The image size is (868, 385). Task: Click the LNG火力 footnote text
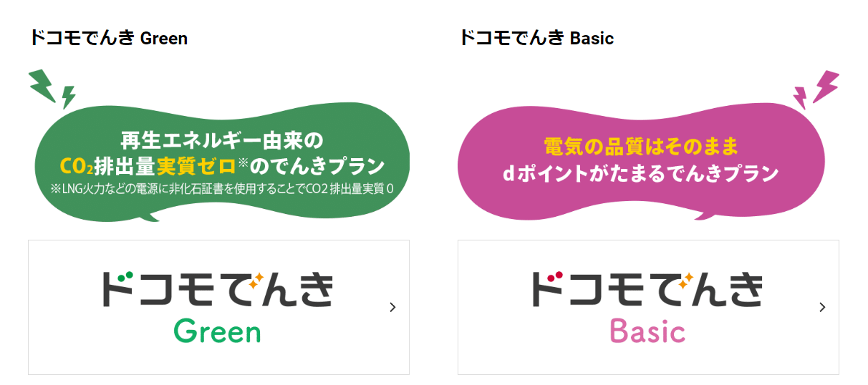pyautogui.click(x=223, y=189)
